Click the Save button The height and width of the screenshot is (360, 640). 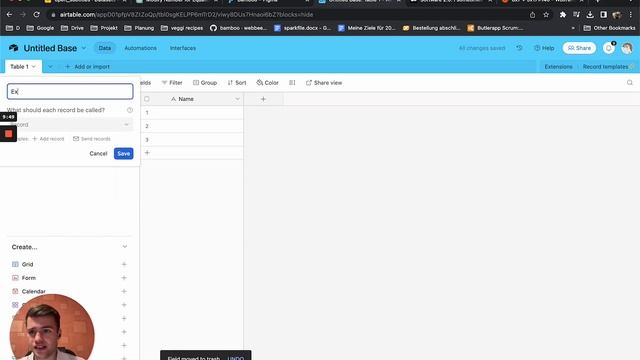(124, 153)
